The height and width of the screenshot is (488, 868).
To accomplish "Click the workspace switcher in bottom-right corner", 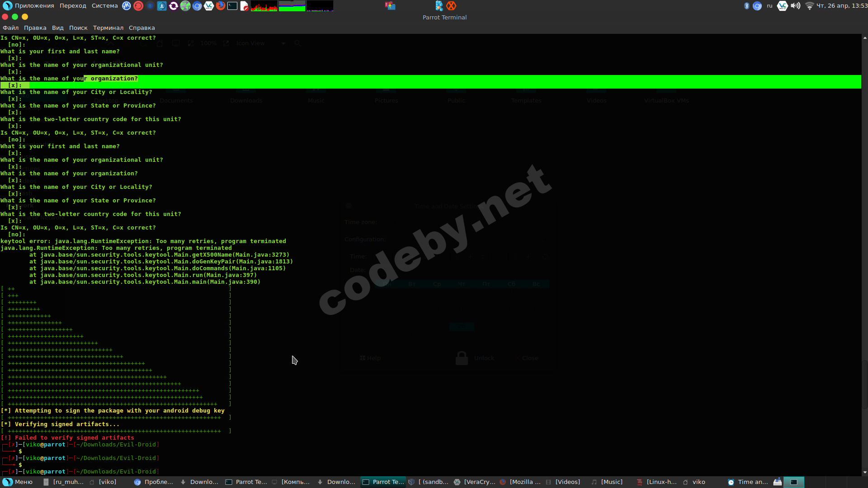I will pos(794,482).
